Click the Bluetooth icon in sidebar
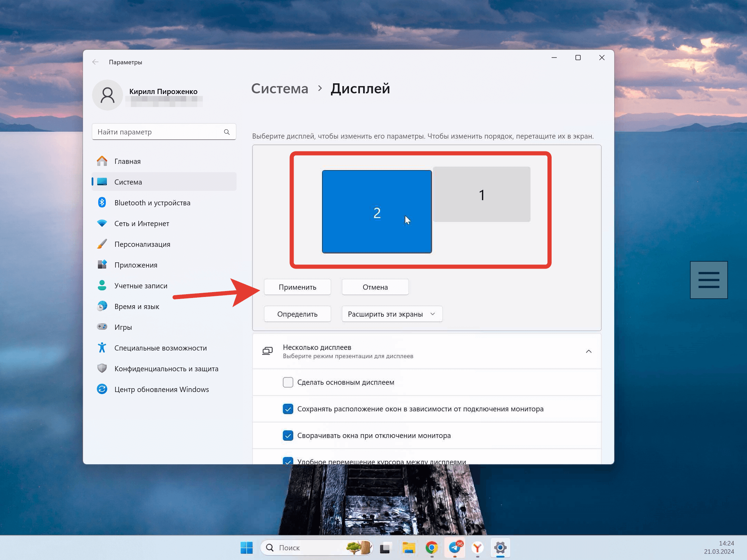The width and height of the screenshot is (747, 560). click(102, 203)
